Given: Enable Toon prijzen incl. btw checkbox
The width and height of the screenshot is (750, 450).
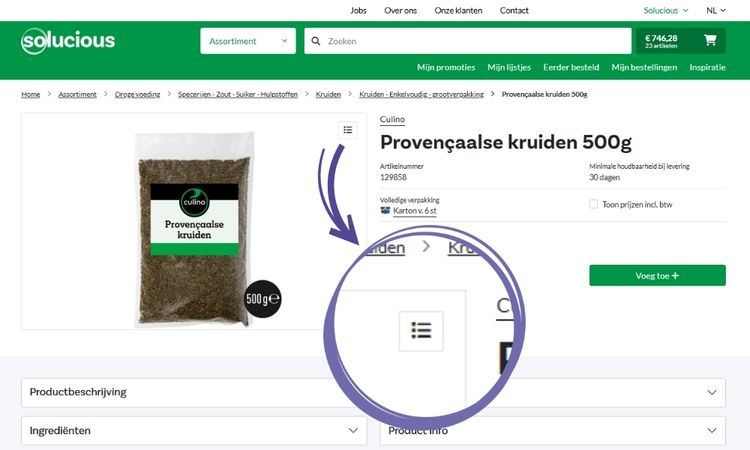Looking at the screenshot, I should (593, 204).
